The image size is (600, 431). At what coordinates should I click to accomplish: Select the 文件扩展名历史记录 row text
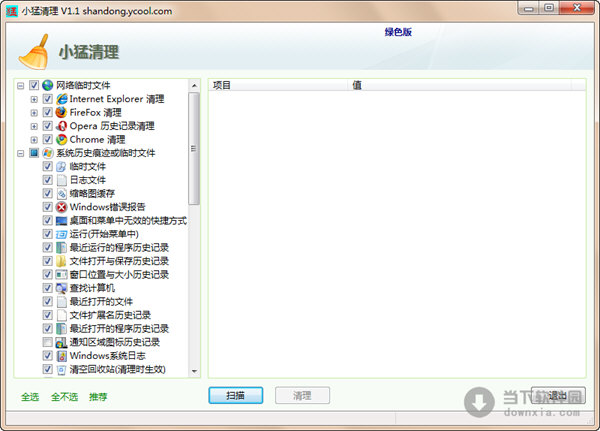[x=110, y=315]
